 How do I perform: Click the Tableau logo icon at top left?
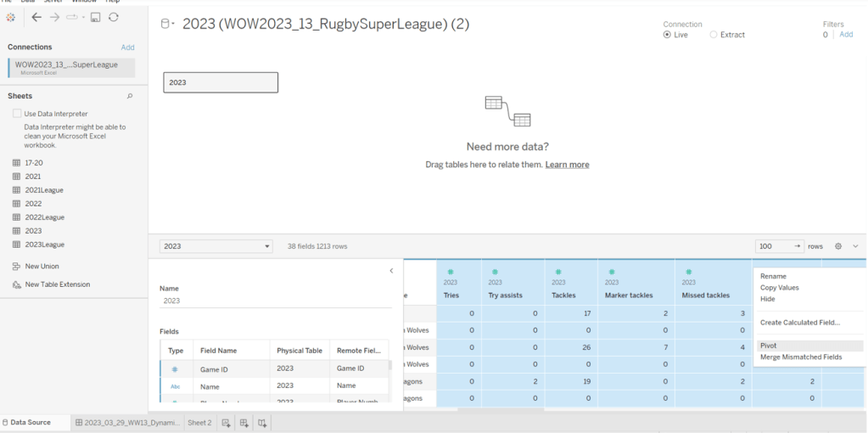10,17
